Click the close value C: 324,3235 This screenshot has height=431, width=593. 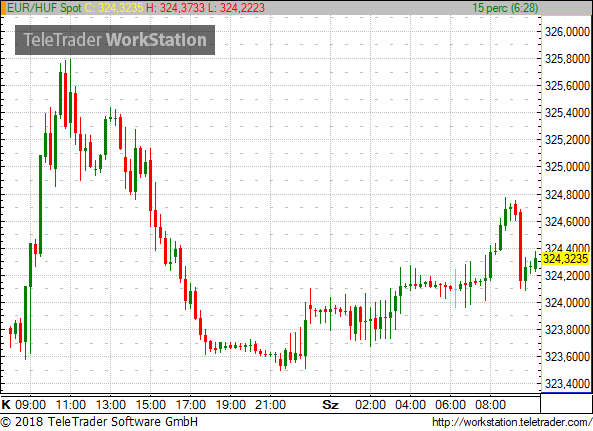pyautogui.click(x=113, y=8)
